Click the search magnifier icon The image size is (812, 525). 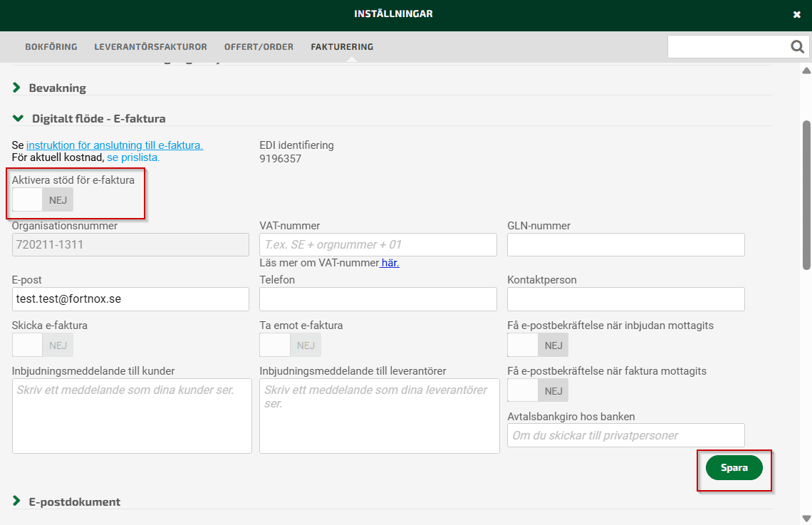797,47
